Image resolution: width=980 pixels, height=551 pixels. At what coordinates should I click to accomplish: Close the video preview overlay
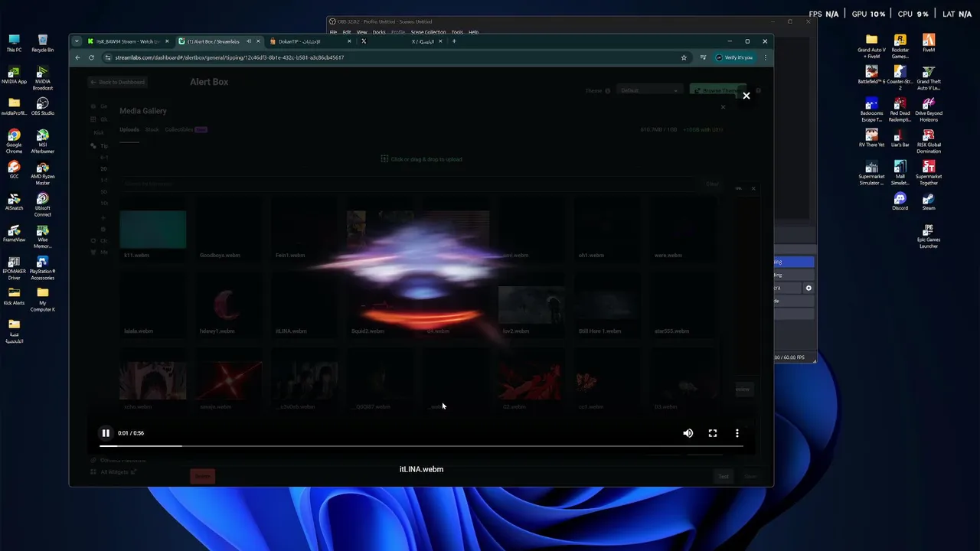[746, 96]
